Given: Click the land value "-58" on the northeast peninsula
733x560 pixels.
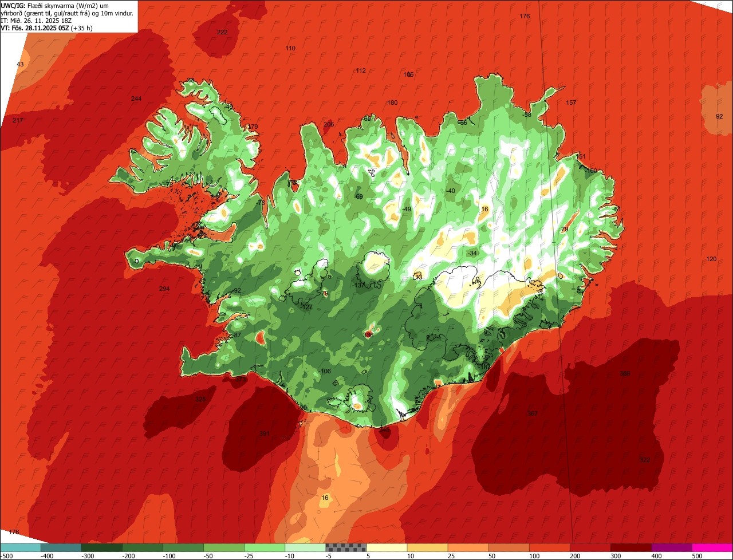Looking at the screenshot, I should (x=527, y=115).
